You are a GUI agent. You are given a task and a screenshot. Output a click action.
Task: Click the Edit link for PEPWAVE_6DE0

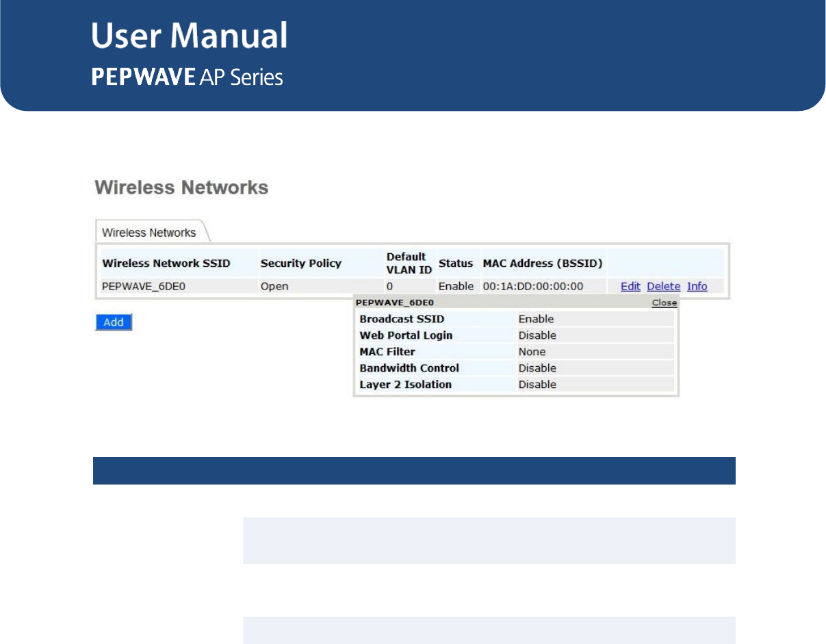tap(630, 286)
